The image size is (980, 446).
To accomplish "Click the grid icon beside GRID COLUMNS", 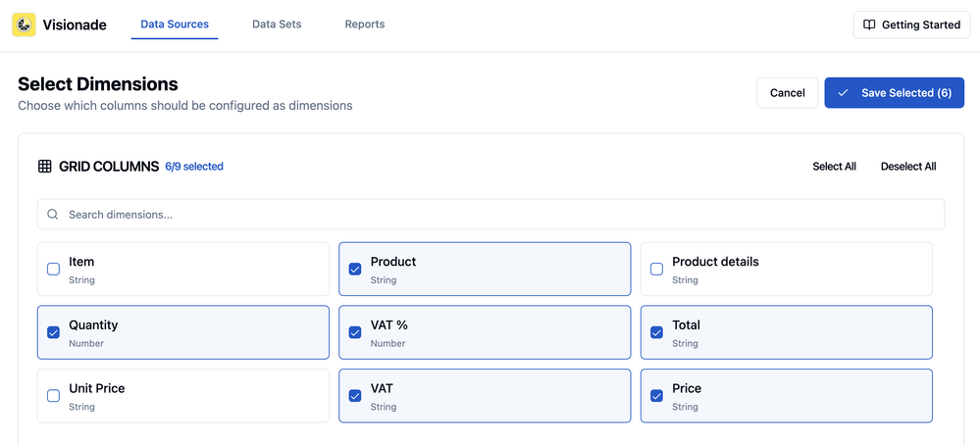I will 45,167.
